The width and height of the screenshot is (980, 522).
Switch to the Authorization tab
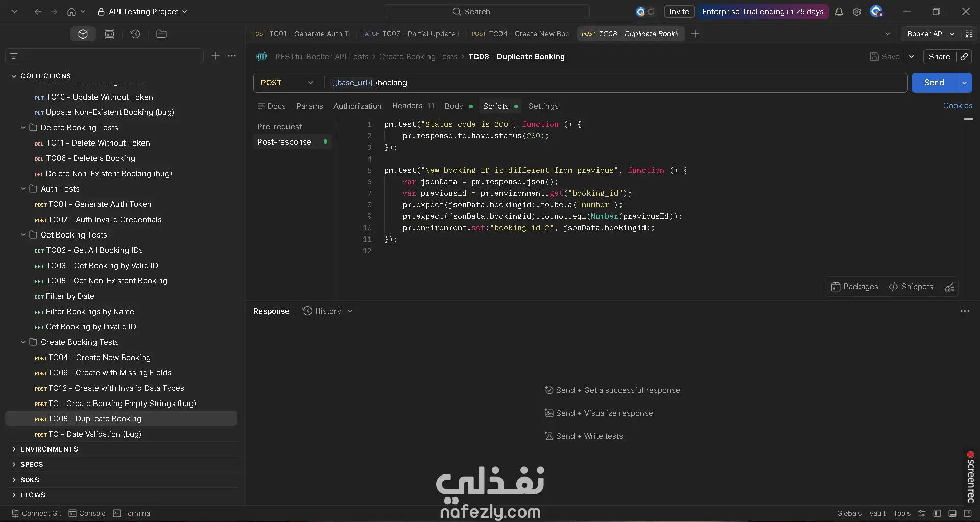357,106
